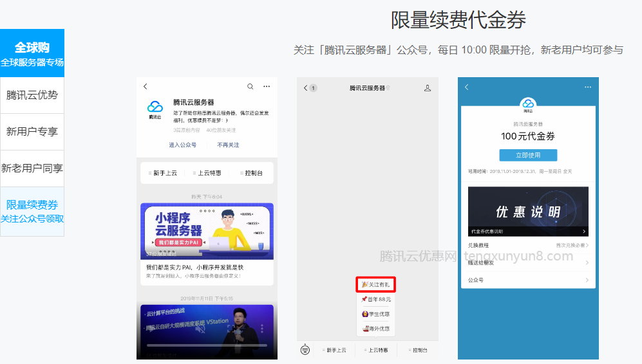
Task: Select 首年88元 menu entry
Action: coord(376,299)
